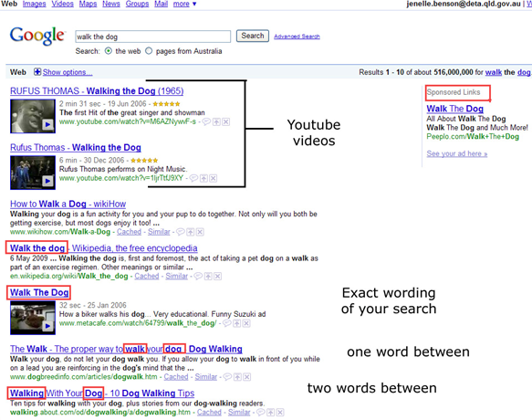Promote the wikiHow result
Viewport: 532px width, 420px height.
(191, 232)
